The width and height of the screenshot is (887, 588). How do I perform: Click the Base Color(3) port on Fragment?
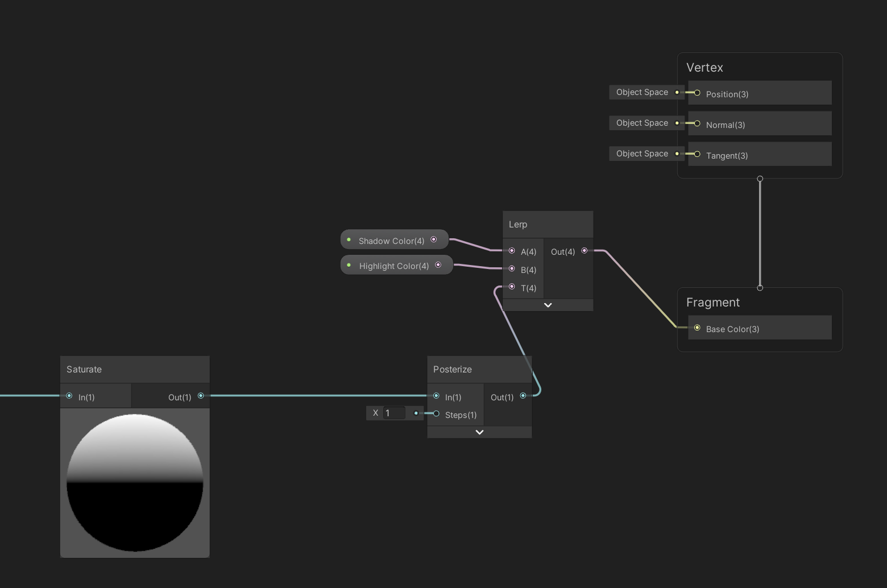pyautogui.click(x=697, y=327)
